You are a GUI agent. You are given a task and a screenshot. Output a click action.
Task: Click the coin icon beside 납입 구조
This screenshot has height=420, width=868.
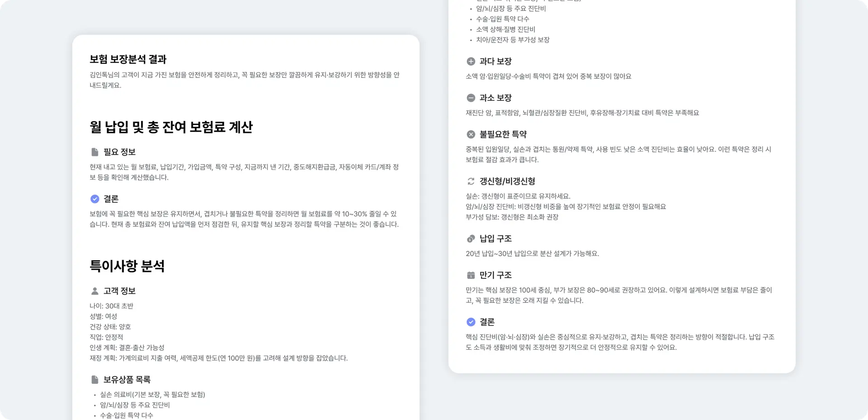[x=471, y=239]
